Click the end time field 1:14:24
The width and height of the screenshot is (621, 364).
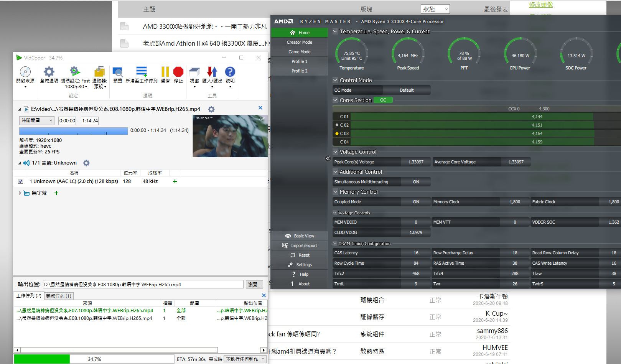[x=90, y=120]
